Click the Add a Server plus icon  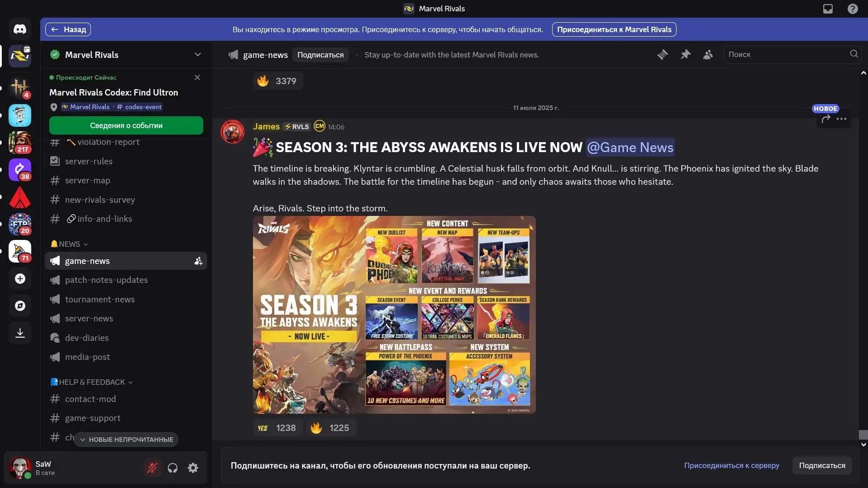(x=20, y=279)
